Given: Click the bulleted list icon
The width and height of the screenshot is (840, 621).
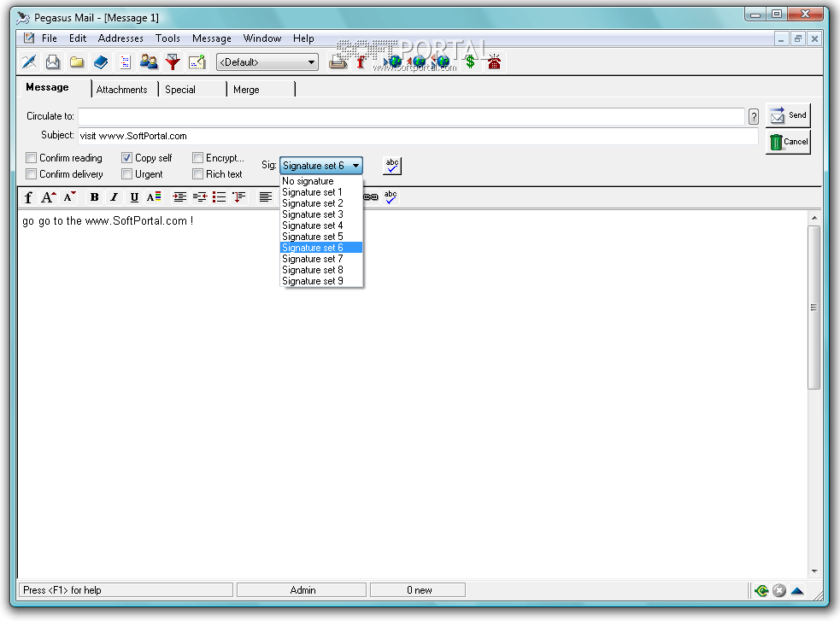Looking at the screenshot, I should (219, 197).
